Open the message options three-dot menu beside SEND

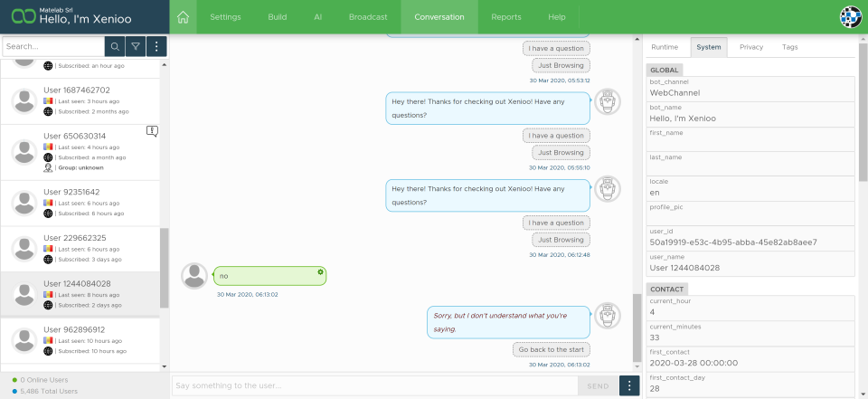click(x=629, y=385)
